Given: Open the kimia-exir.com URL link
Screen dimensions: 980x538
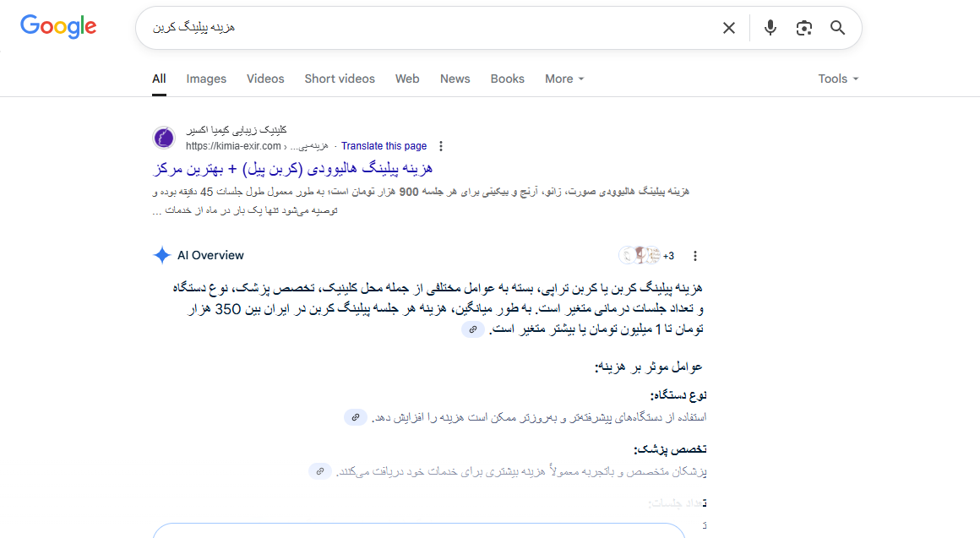Looking at the screenshot, I should click(x=257, y=146).
